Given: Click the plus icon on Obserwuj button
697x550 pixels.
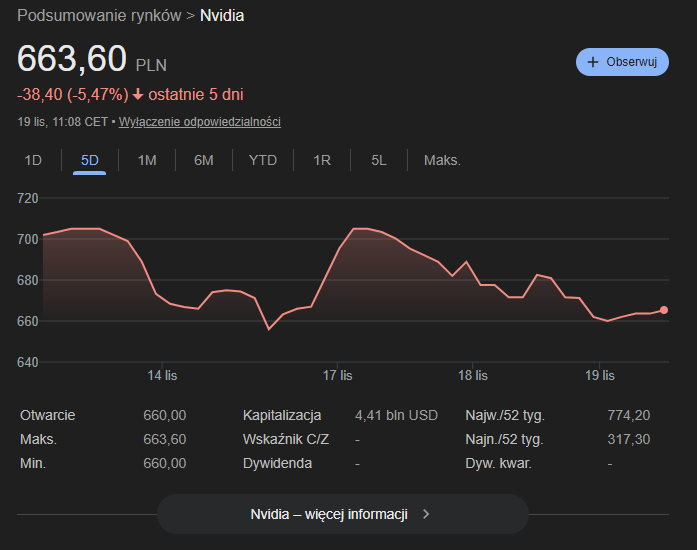Looking at the screenshot, I should 593,62.
